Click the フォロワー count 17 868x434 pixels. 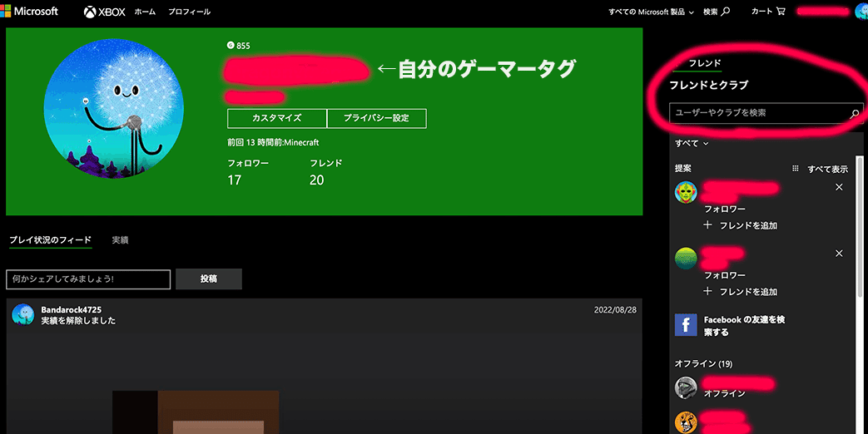point(234,180)
